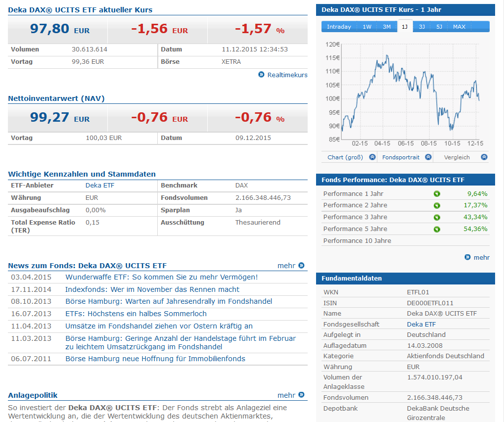Click the WKN value ETFL01

[418, 292]
